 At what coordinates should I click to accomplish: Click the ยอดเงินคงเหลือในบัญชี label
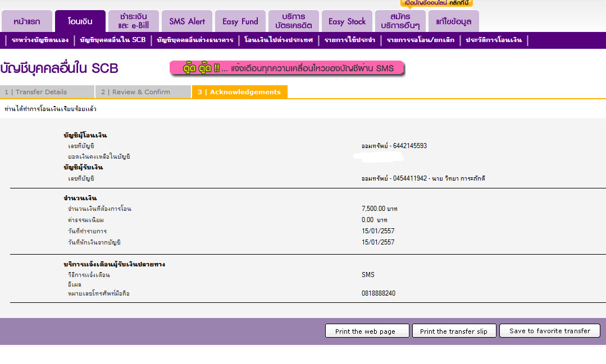tap(99, 156)
